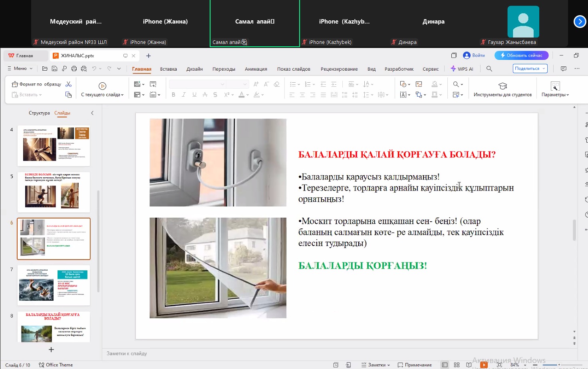This screenshot has height=369, width=588.
Task: Open the Вставка ribbon tab
Action: (168, 69)
